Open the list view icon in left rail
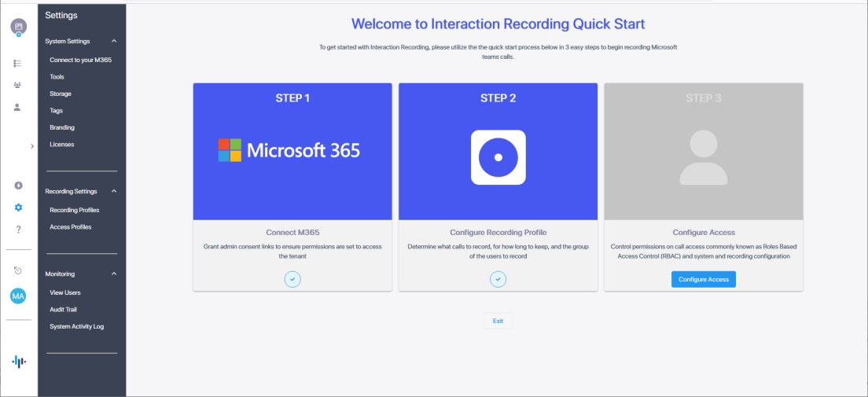868x397 pixels. pyautogui.click(x=18, y=63)
